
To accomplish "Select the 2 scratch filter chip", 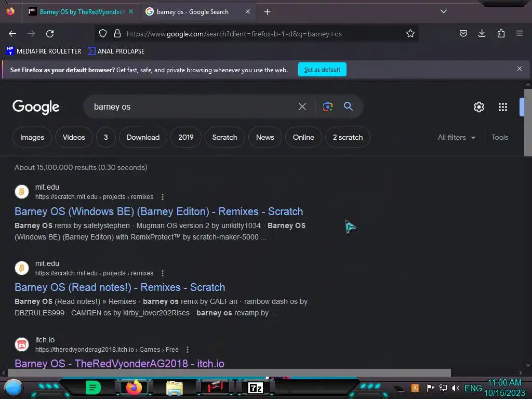I will (348, 137).
